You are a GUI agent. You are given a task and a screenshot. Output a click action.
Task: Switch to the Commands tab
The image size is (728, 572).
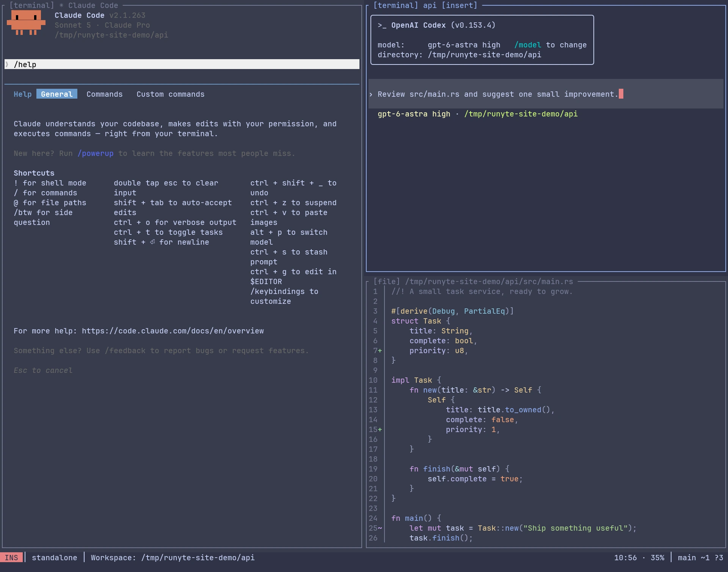[x=105, y=94]
